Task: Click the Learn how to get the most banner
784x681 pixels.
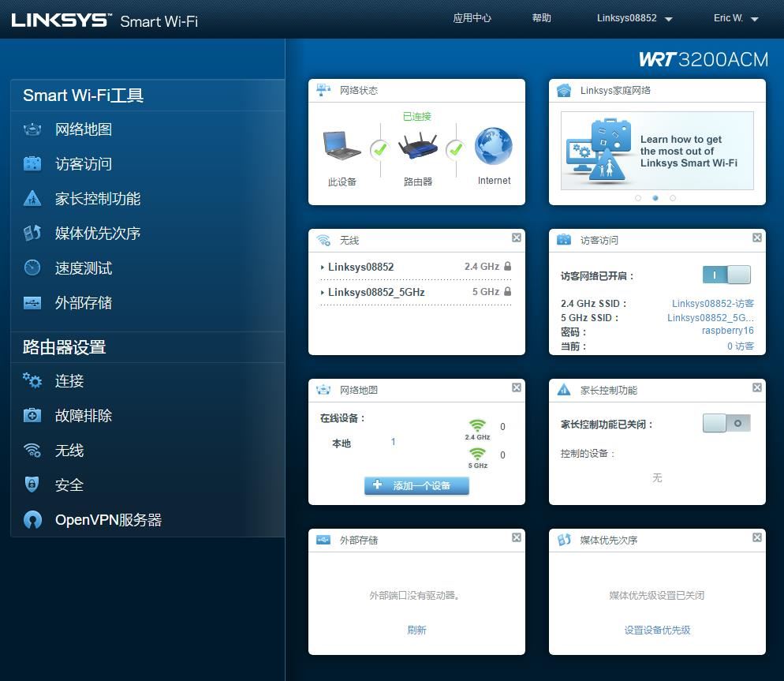Action: click(x=657, y=151)
